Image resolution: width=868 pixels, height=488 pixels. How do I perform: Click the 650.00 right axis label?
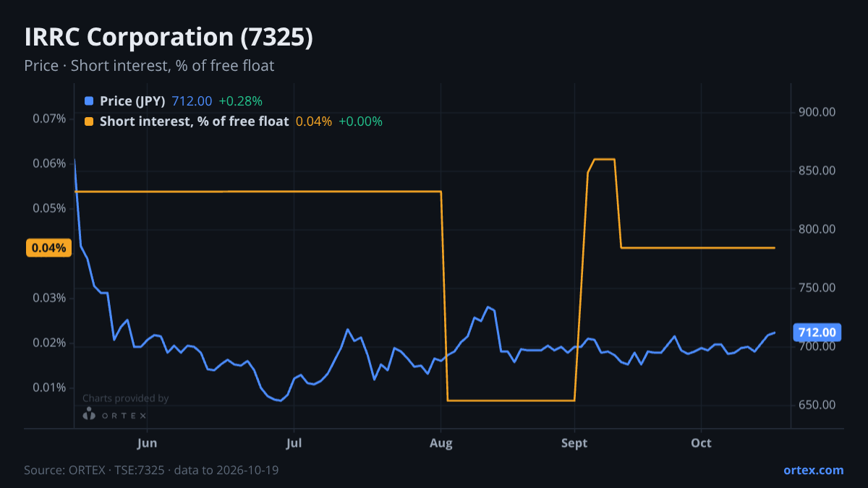(x=817, y=405)
